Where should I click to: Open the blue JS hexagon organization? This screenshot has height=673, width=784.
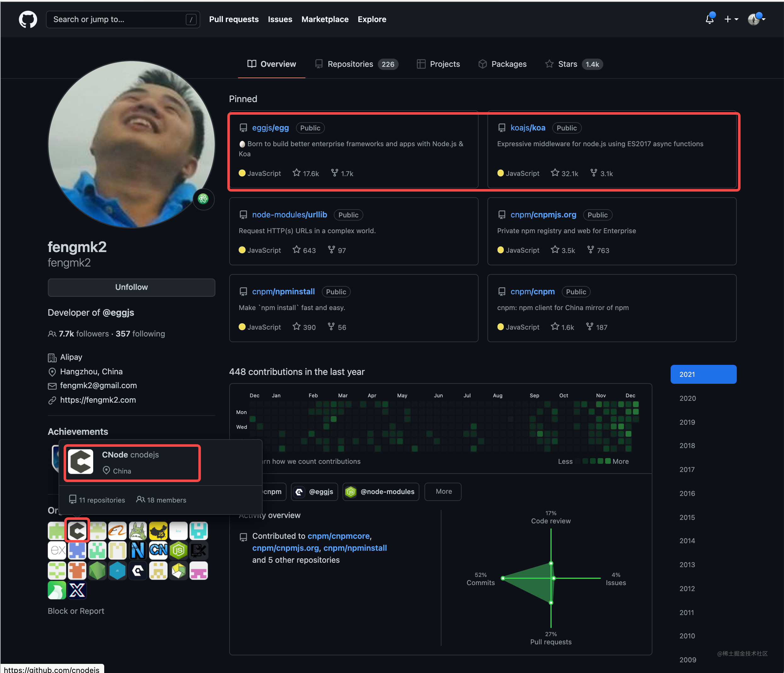pyautogui.click(x=117, y=571)
